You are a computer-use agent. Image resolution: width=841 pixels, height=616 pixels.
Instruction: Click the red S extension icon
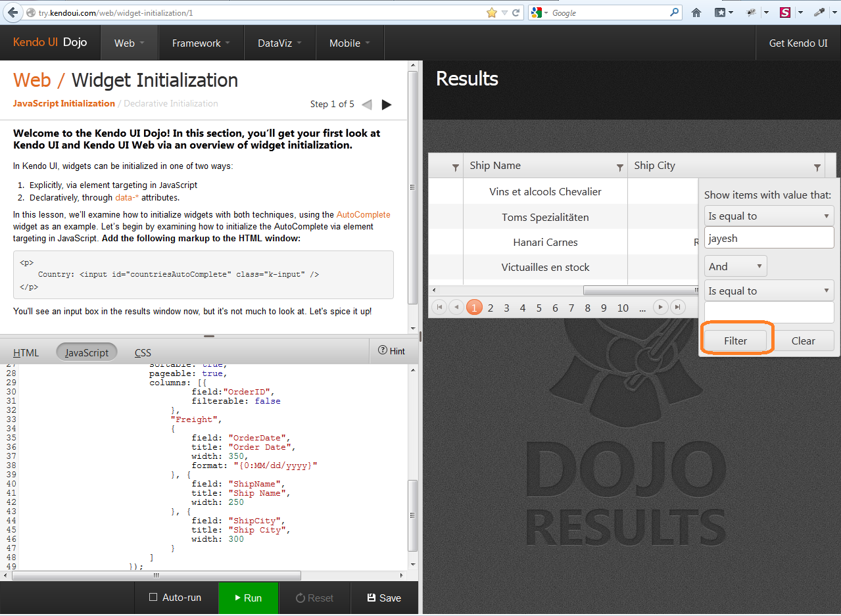coord(785,12)
